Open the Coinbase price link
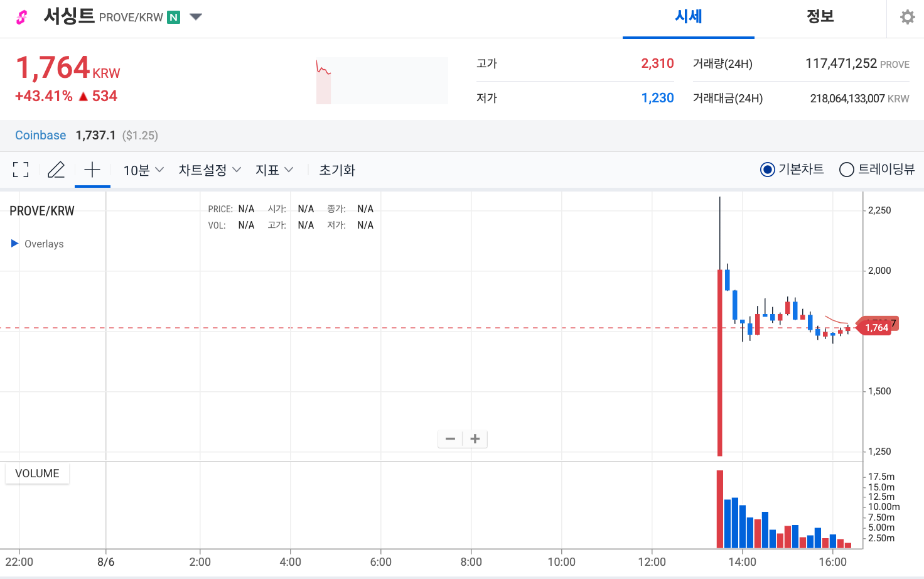Viewport: 924px width, 579px height. (40, 135)
